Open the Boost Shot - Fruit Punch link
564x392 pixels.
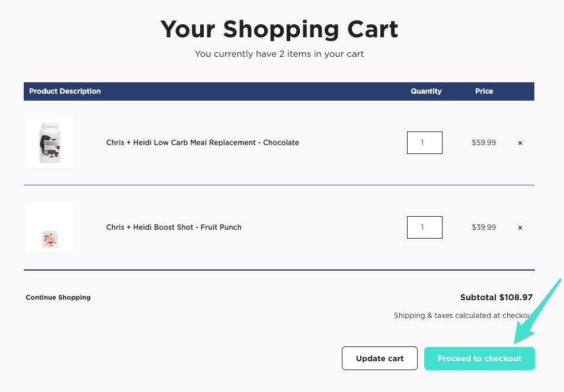pyautogui.click(x=174, y=227)
